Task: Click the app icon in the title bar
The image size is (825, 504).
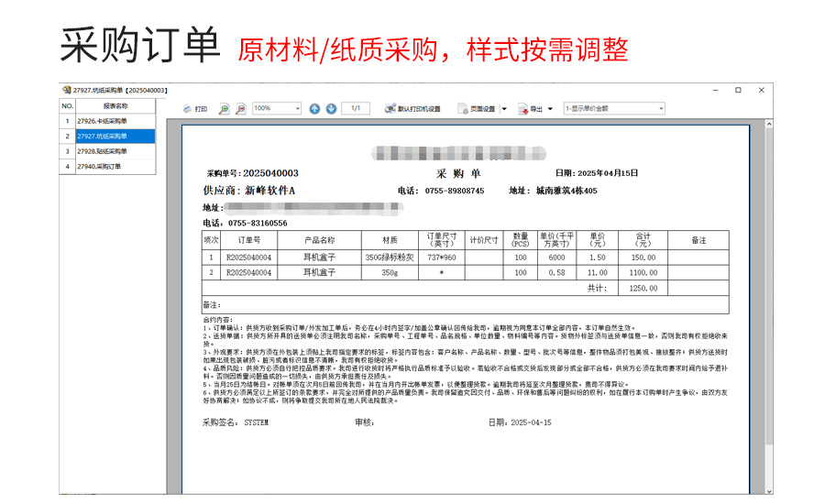Action: point(66,90)
